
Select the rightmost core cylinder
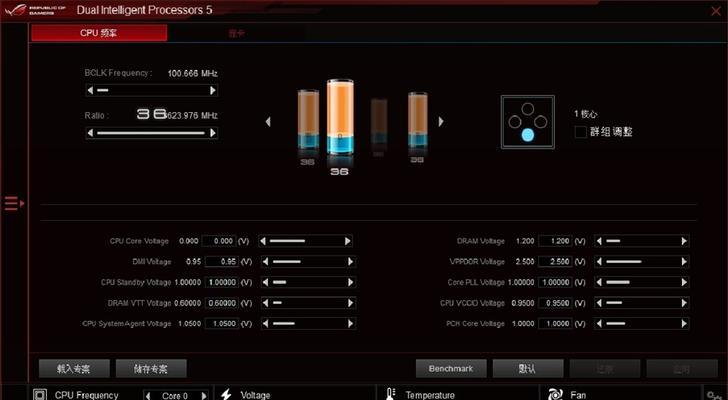417,120
